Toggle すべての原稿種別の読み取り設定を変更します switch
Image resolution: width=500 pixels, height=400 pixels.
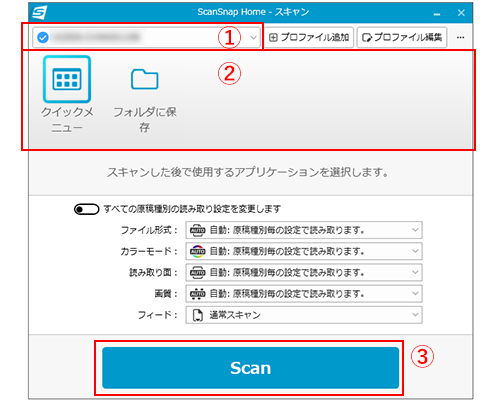tap(86, 209)
